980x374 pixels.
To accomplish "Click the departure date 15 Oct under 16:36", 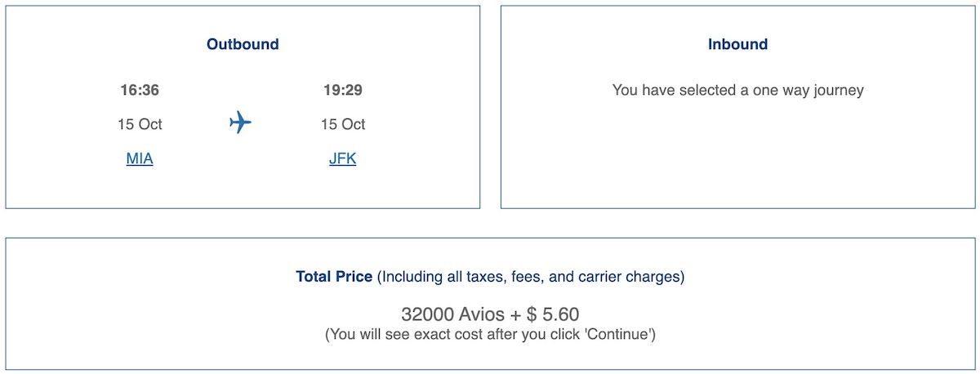I will (140, 124).
